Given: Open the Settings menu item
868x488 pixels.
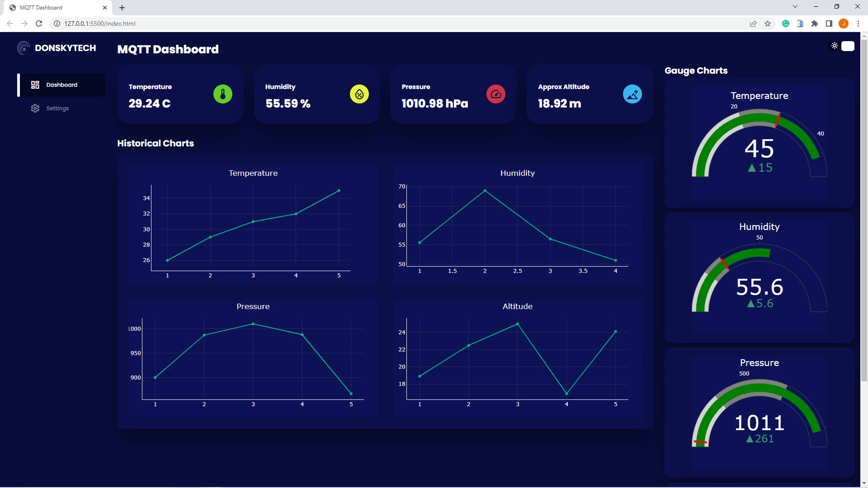Looking at the screenshot, I should [x=58, y=108].
